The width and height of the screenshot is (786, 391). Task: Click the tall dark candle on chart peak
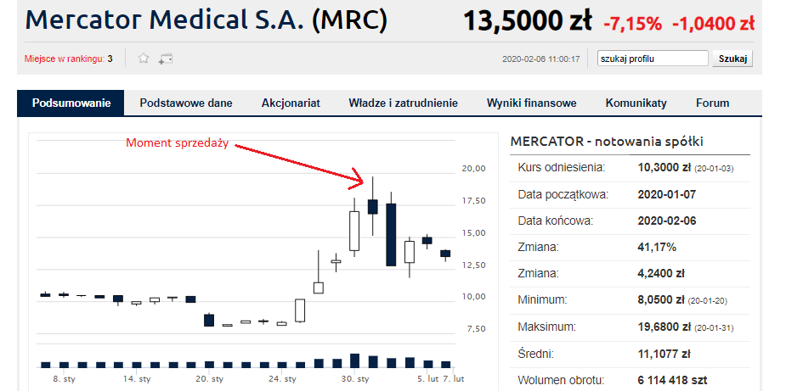(x=391, y=235)
